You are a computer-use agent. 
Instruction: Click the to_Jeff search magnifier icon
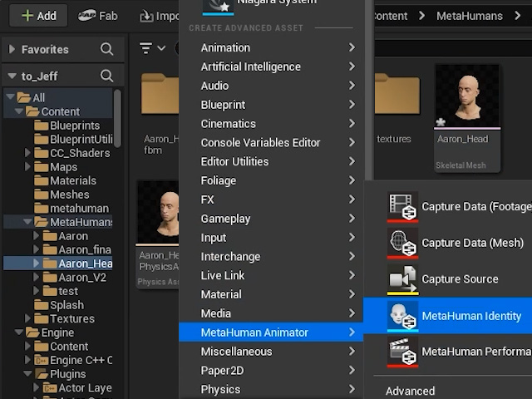coord(106,76)
